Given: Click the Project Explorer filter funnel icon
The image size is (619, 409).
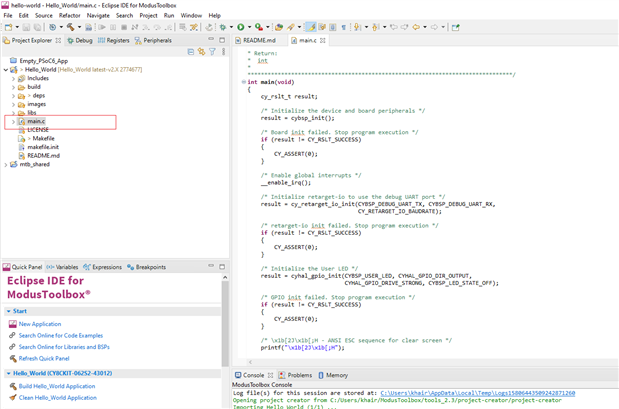Looking at the screenshot, I should tap(212, 52).
